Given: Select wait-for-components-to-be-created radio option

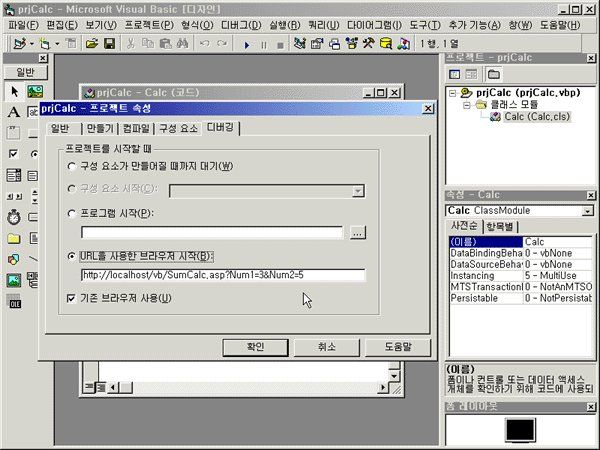Looking at the screenshot, I should click(x=72, y=166).
